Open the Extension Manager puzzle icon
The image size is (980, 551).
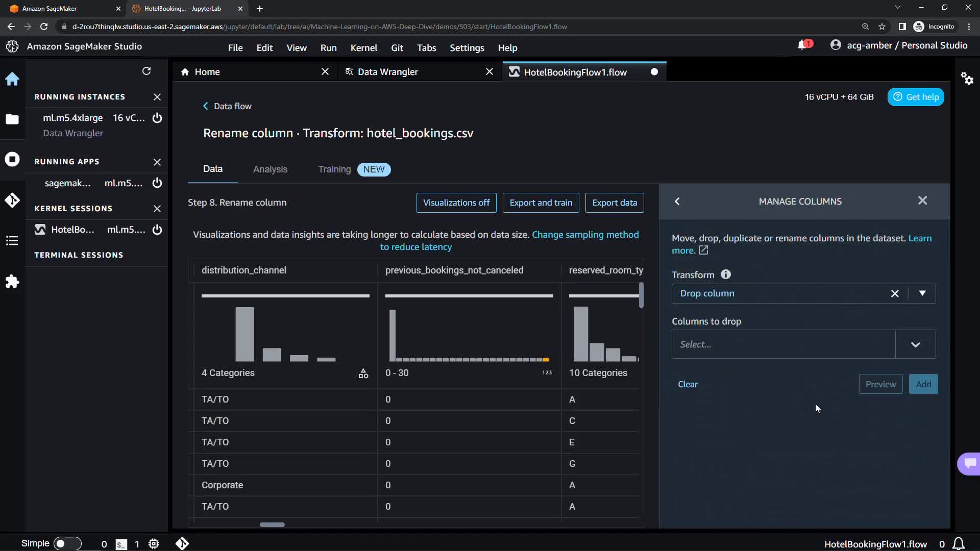[x=12, y=282]
